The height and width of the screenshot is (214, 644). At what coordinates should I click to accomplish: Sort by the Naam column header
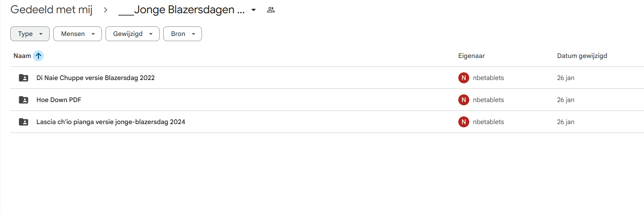pos(22,56)
